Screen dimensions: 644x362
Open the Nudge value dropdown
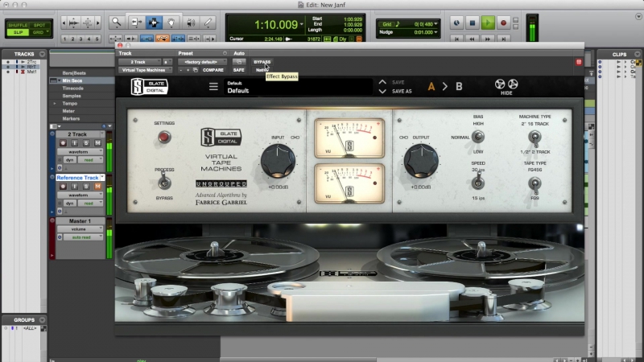pos(436,32)
